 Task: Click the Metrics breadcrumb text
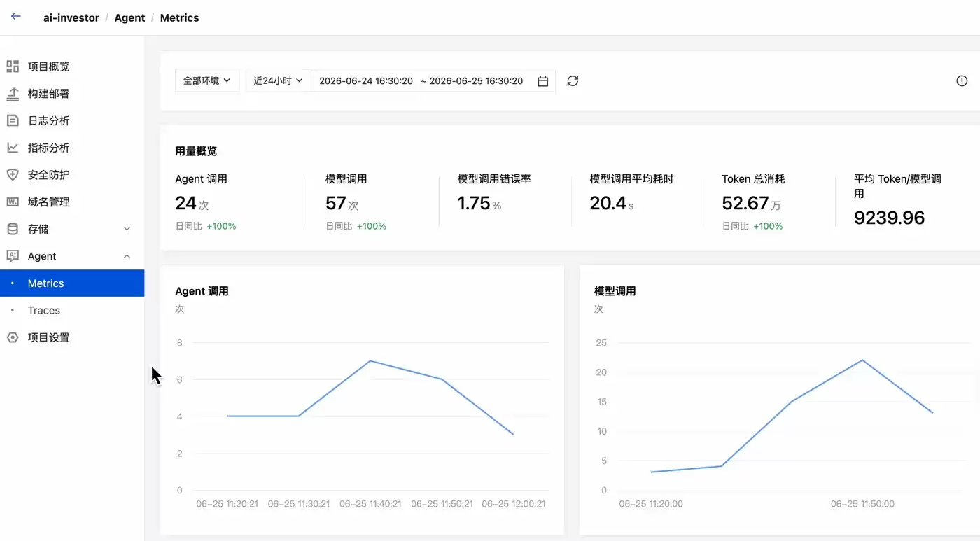click(x=179, y=17)
